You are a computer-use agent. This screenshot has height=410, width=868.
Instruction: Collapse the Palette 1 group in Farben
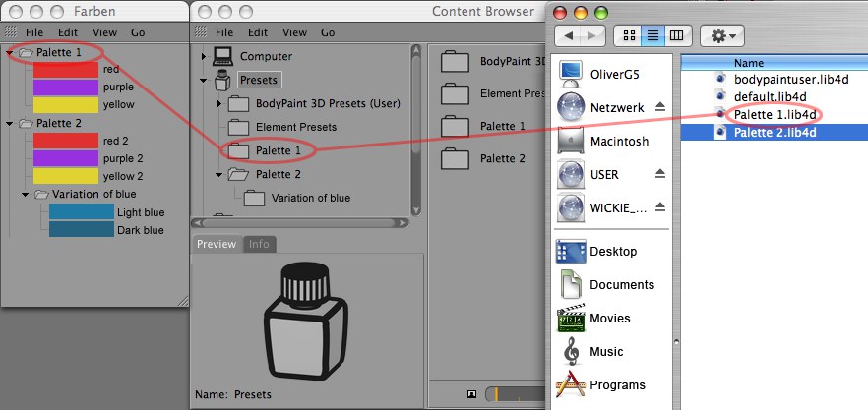point(10,52)
